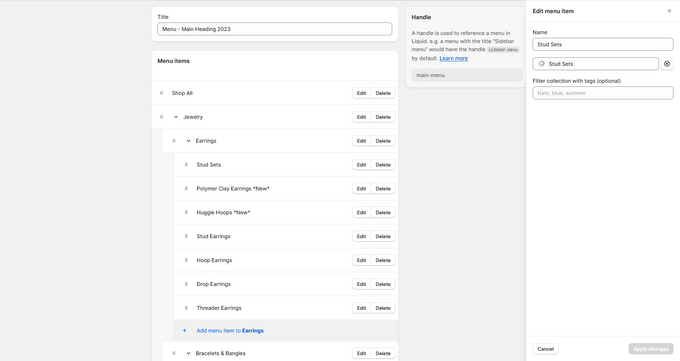Edit Bracelets & Bangles menu item
Screen dimensions: 680x361
pyautogui.click(x=361, y=353)
